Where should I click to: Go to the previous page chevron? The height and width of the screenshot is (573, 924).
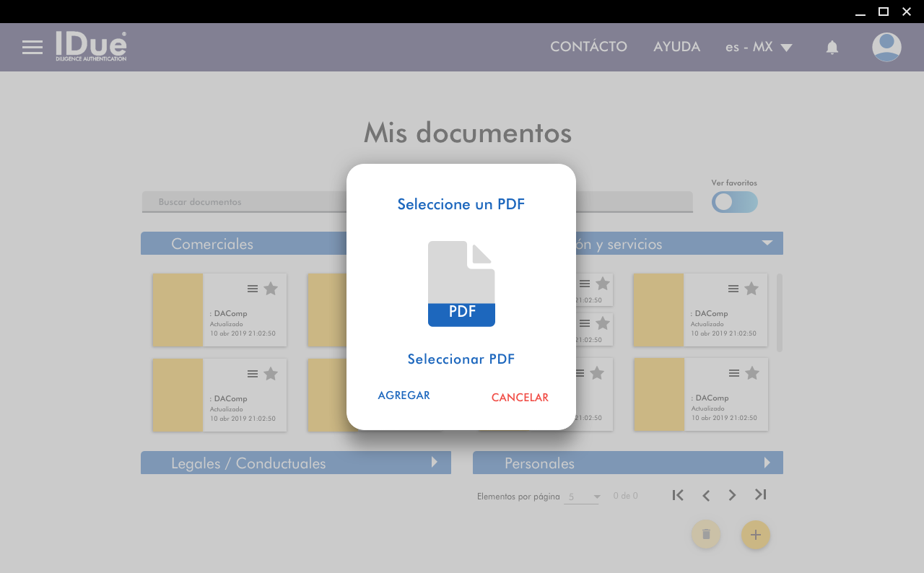pos(706,495)
